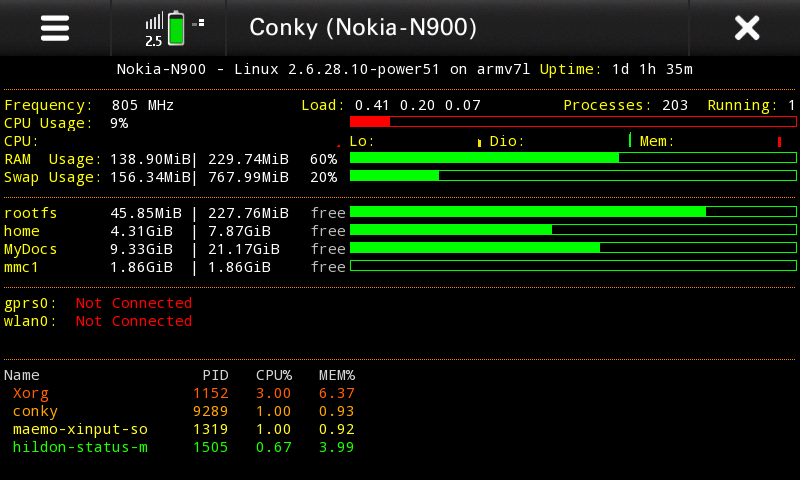Click the Xorg memory value 6.37
This screenshot has height=480, width=800.
click(337, 394)
